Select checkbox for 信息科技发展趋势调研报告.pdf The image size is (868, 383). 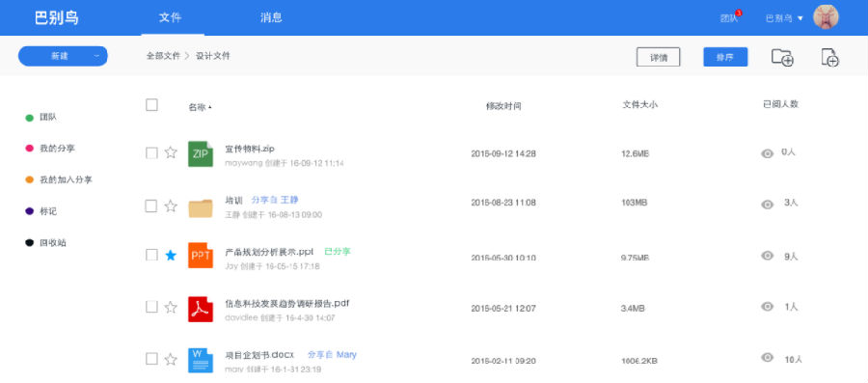(x=151, y=307)
